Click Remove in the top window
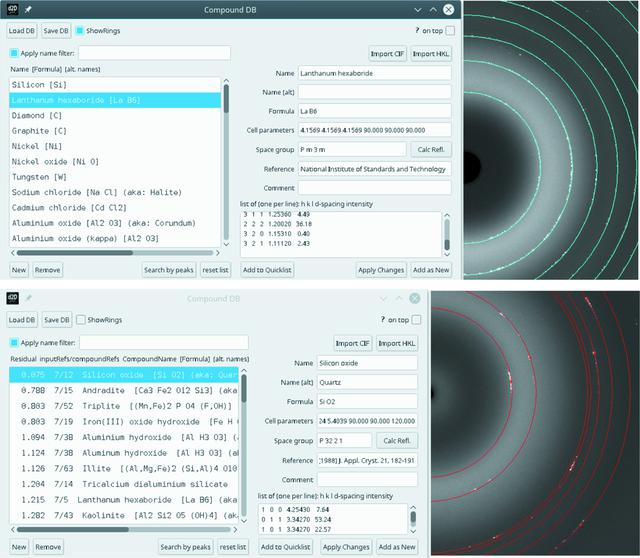 click(x=47, y=270)
